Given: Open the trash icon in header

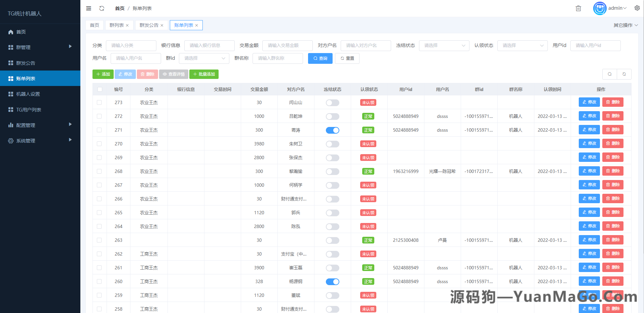Looking at the screenshot, I should pyautogui.click(x=578, y=8).
